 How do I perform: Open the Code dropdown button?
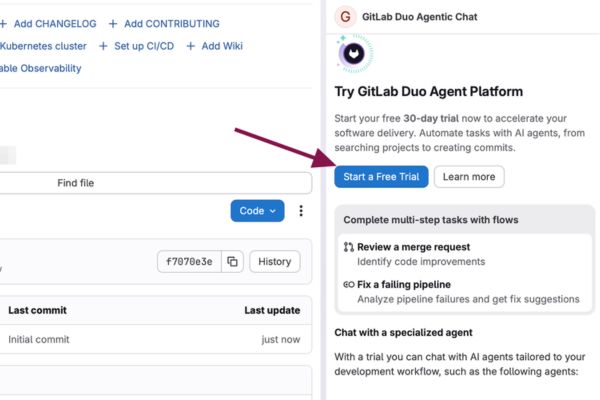pyautogui.click(x=257, y=211)
